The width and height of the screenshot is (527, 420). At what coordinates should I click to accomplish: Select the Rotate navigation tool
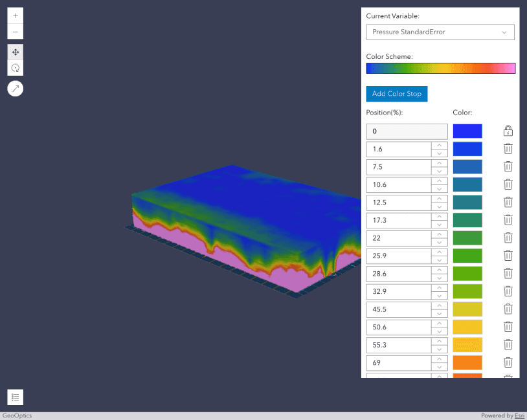[x=15, y=67]
